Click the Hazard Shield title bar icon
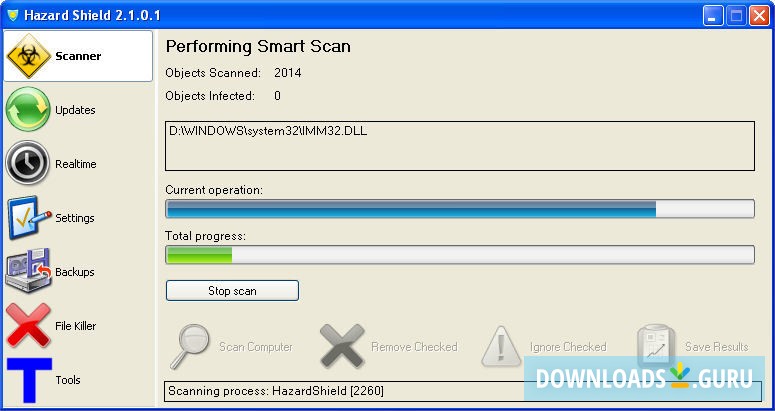Screen dimensions: 775x411 [12, 15]
